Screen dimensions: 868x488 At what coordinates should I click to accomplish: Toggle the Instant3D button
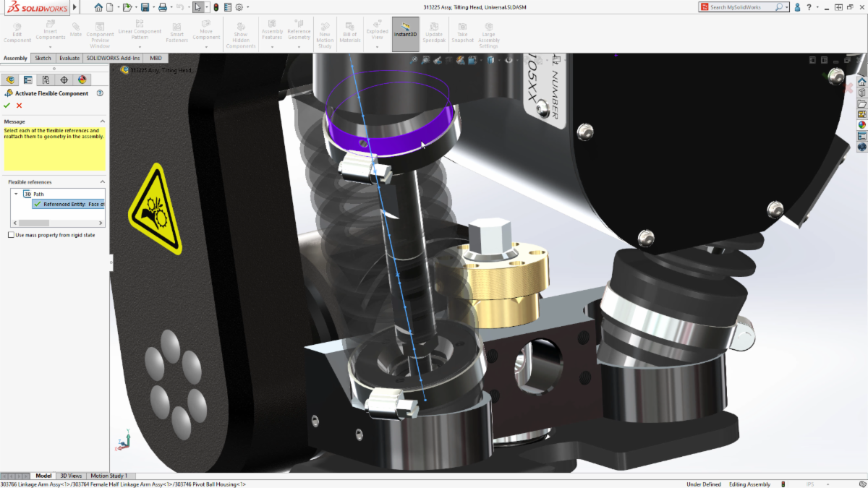pos(405,34)
